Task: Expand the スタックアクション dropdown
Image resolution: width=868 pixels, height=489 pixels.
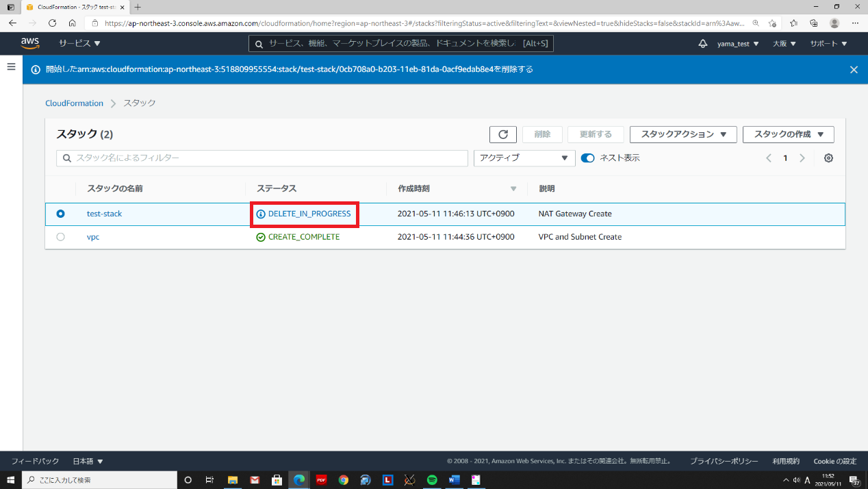Action: tap(683, 134)
